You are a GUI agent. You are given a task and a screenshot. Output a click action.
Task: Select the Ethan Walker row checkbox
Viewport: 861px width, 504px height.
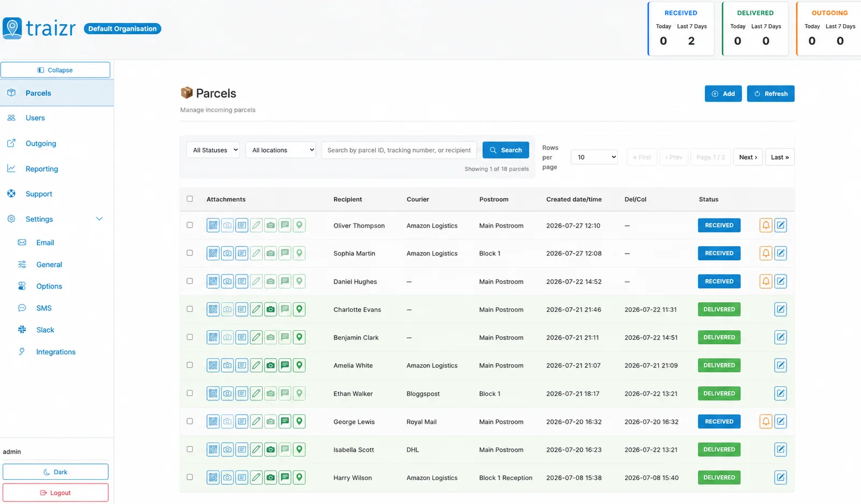[x=189, y=393]
